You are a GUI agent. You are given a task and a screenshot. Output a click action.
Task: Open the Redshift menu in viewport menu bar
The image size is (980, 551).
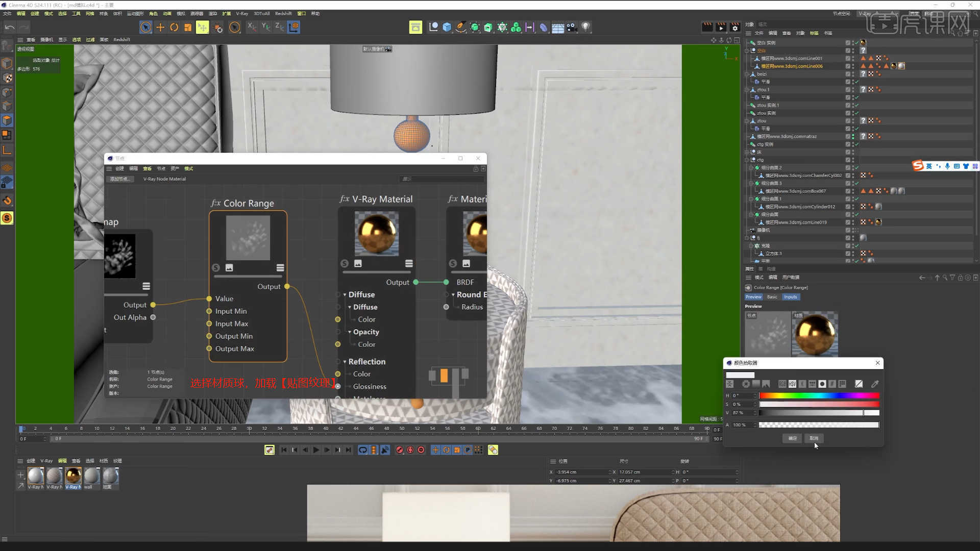coord(121,39)
